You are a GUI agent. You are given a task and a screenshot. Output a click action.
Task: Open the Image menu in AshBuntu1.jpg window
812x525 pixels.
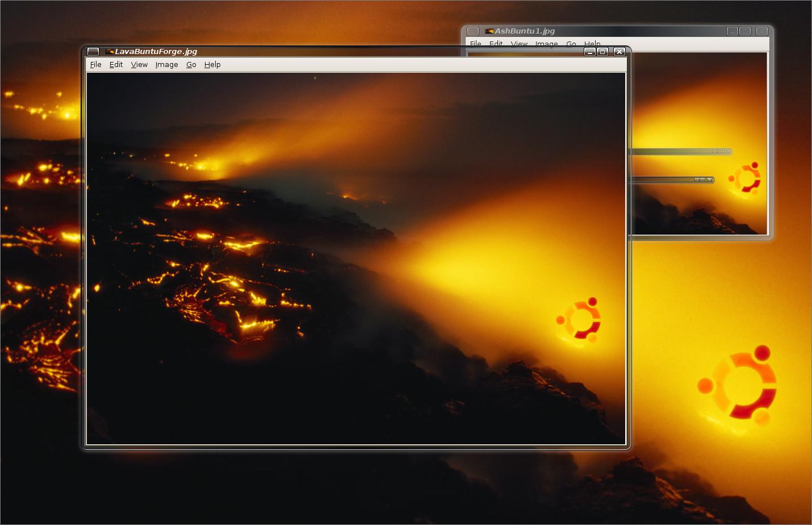546,44
